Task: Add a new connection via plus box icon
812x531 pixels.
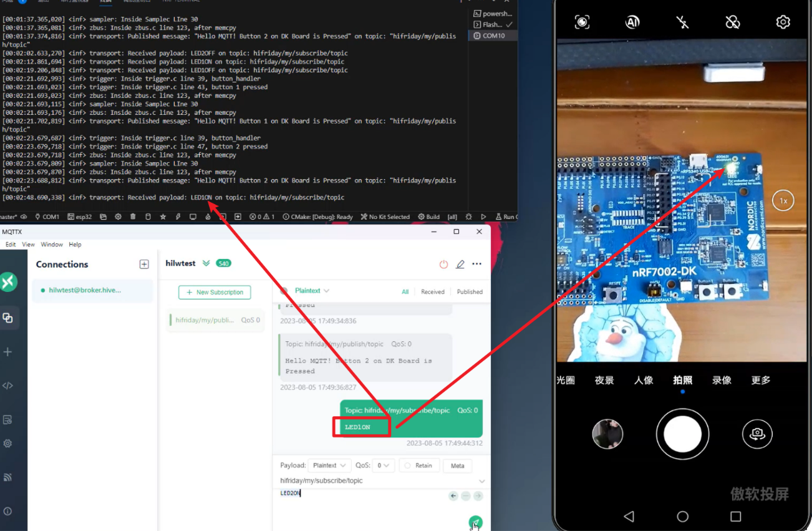Action: click(x=144, y=265)
